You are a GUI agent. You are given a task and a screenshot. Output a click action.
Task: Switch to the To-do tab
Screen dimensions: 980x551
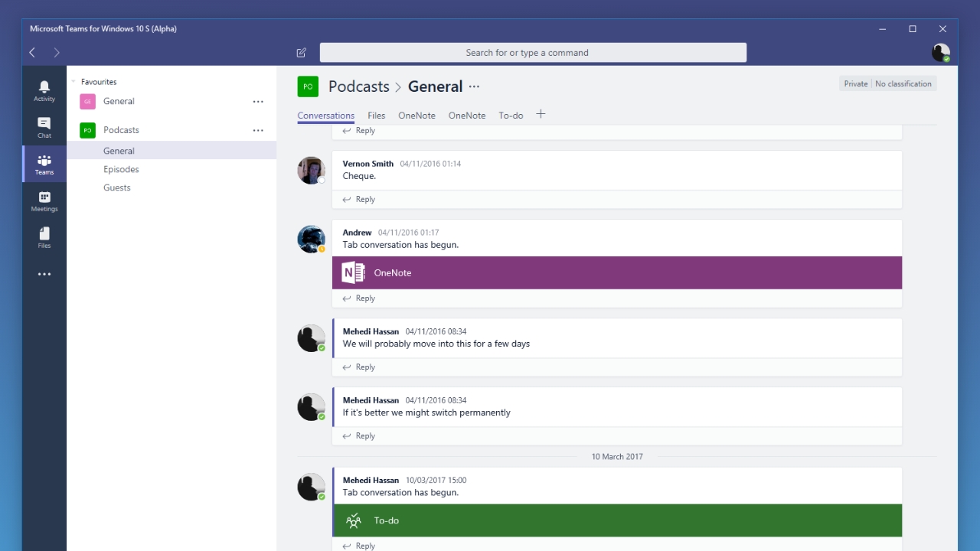[x=511, y=116]
